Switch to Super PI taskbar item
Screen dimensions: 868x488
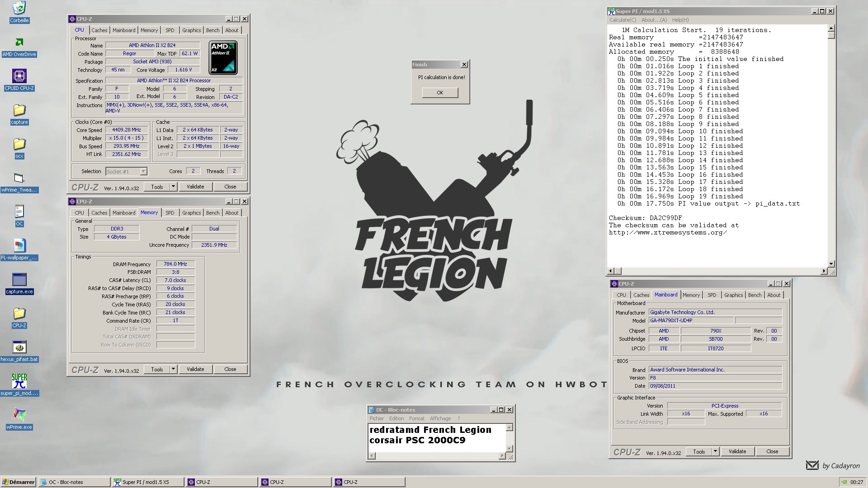pos(148,482)
